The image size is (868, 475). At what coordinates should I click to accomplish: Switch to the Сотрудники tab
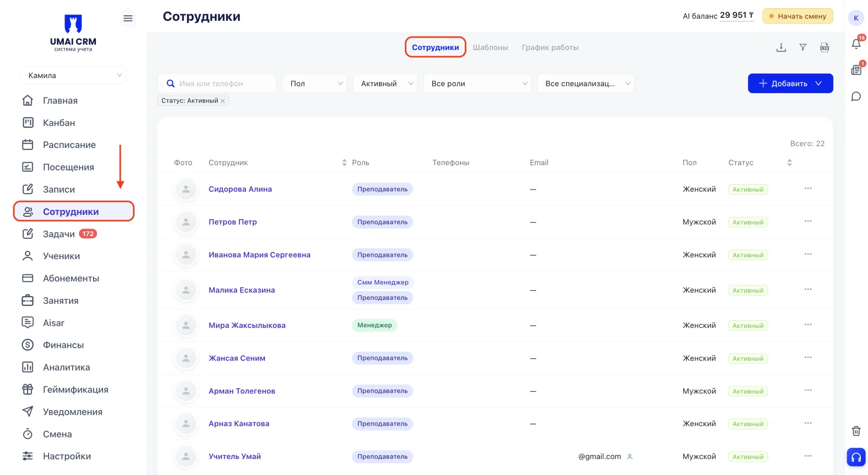coord(435,47)
